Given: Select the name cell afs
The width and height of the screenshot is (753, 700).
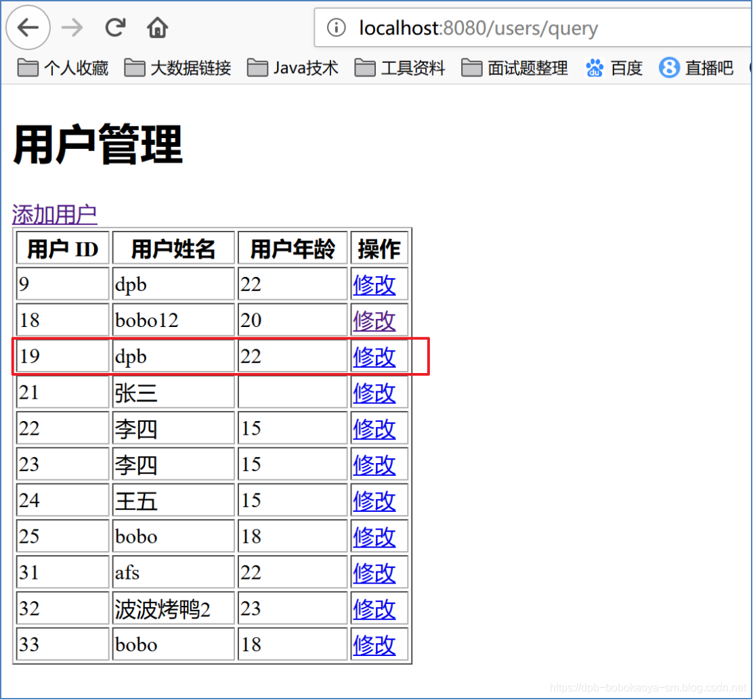Looking at the screenshot, I should pos(173,572).
